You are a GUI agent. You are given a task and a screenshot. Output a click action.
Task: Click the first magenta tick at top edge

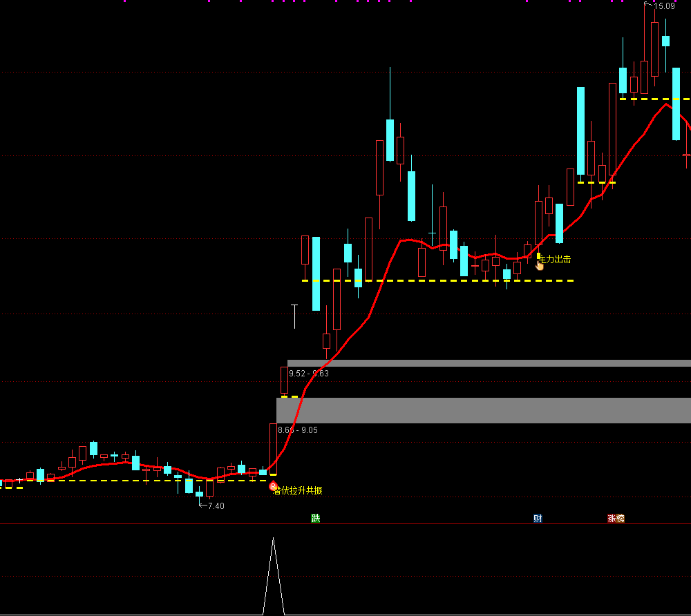(x=125, y=1)
